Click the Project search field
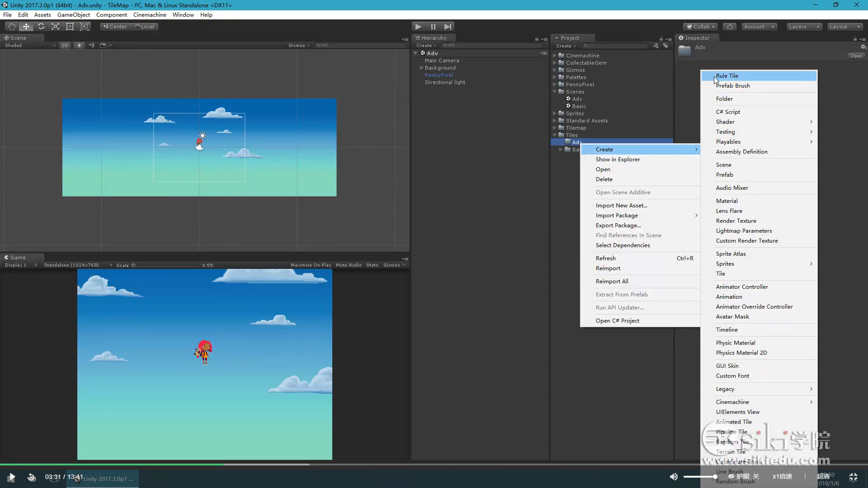 coord(614,46)
